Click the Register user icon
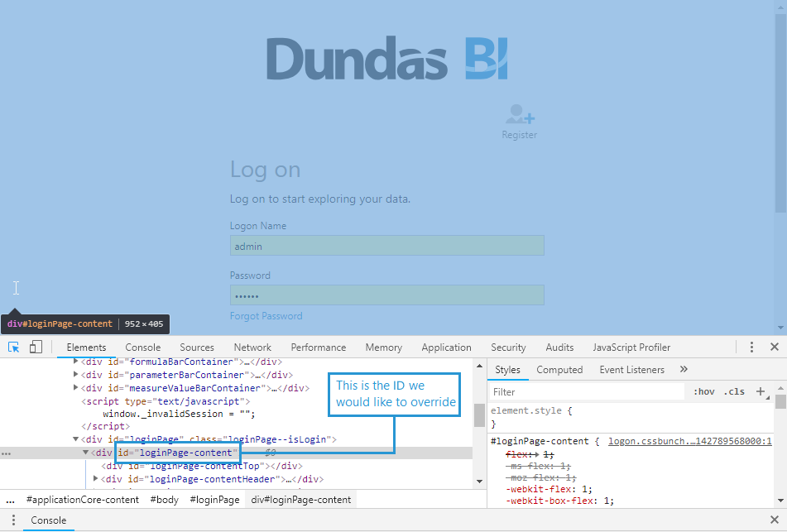This screenshot has width=787, height=532. 520,115
